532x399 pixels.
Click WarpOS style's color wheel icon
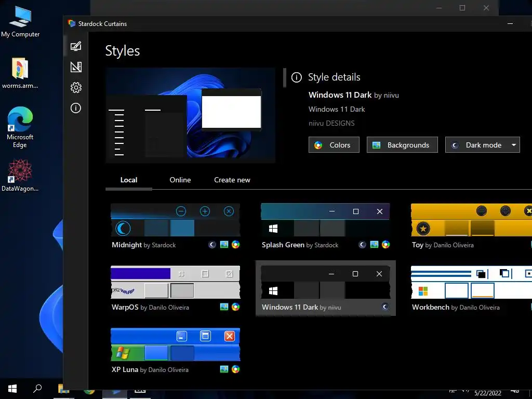coord(235,307)
